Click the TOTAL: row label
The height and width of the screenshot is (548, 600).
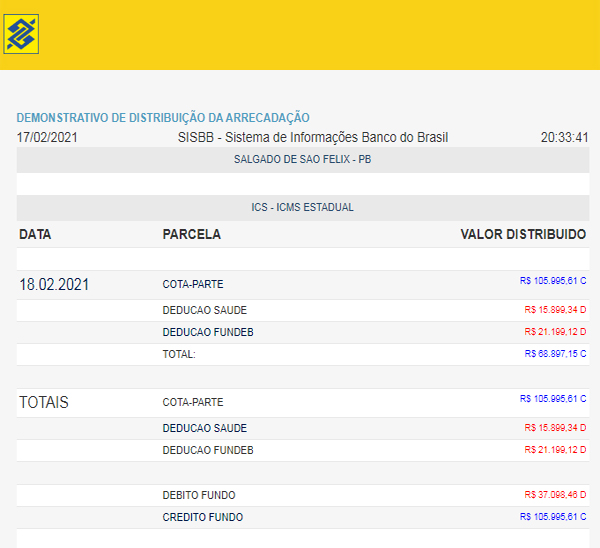click(x=179, y=354)
